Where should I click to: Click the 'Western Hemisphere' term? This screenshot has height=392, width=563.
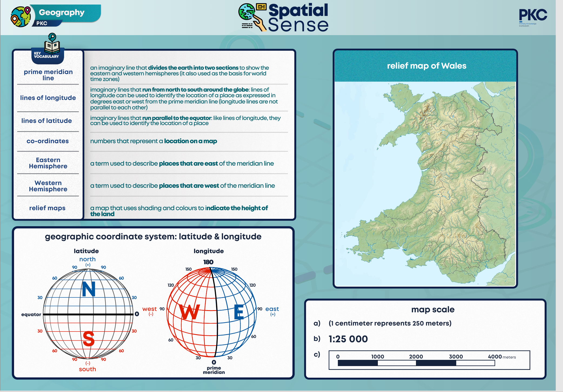point(48,186)
